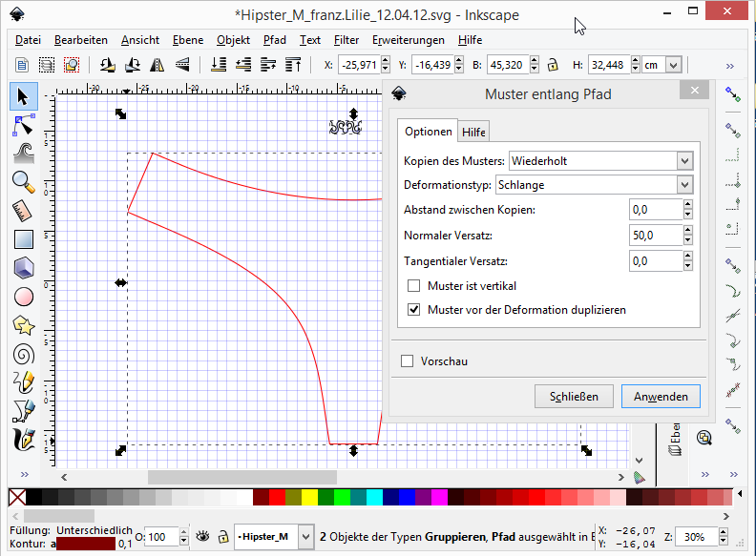Open the Hipster_M layer dropdown
This screenshot has width=756, height=556.
305,537
